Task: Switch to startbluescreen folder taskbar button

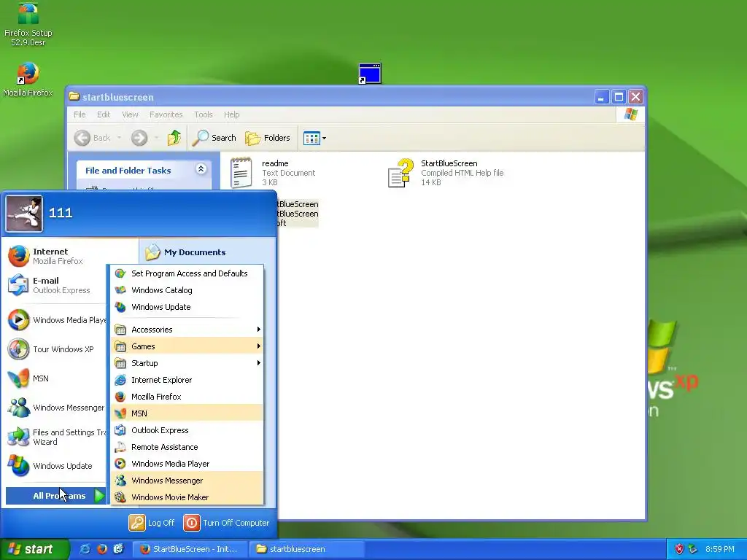Action: (308, 549)
